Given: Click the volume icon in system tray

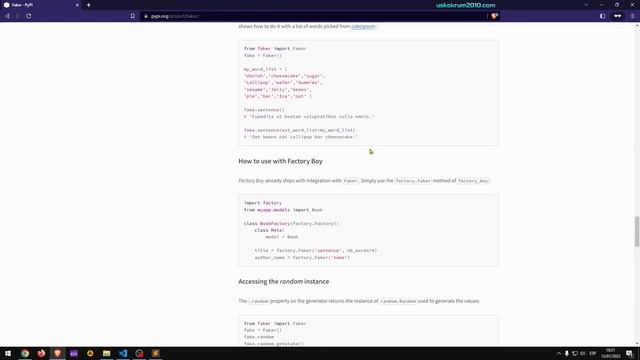Looking at the screenshot, I should point(583,353).
